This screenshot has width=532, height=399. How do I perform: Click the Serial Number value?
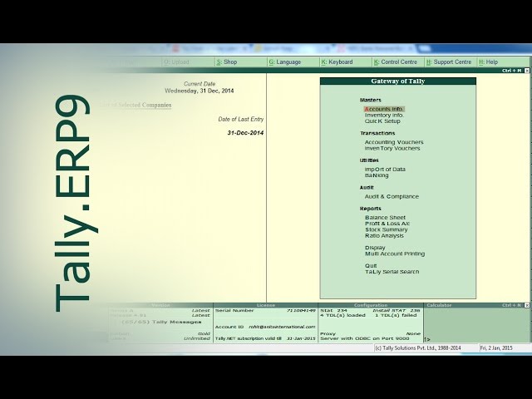pos(301,310)
